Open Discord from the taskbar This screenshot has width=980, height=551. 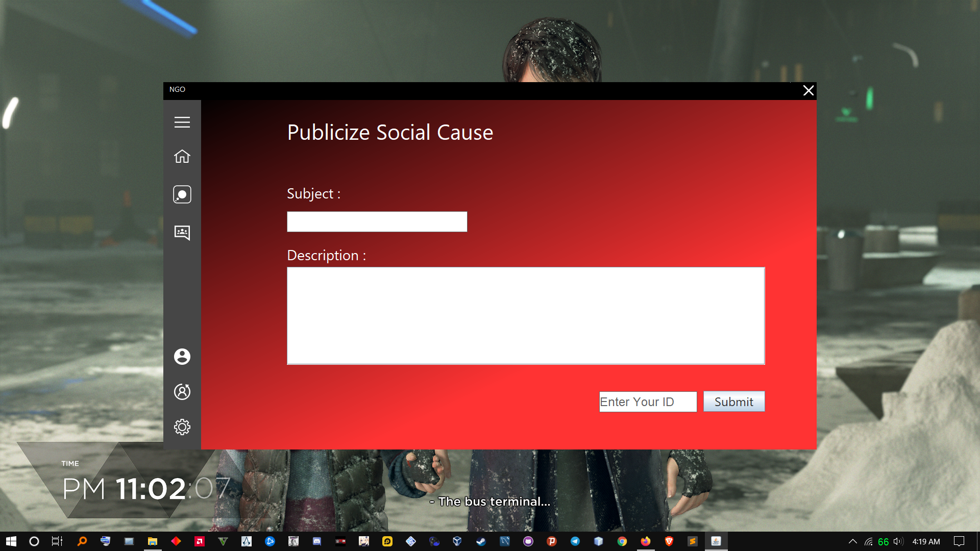click(317, 541)
